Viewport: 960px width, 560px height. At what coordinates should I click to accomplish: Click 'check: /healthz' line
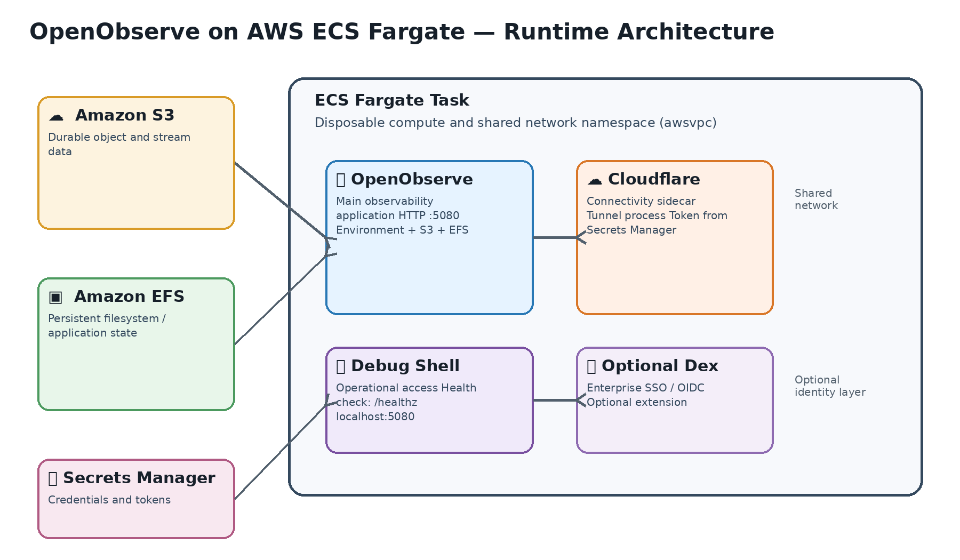377,402
